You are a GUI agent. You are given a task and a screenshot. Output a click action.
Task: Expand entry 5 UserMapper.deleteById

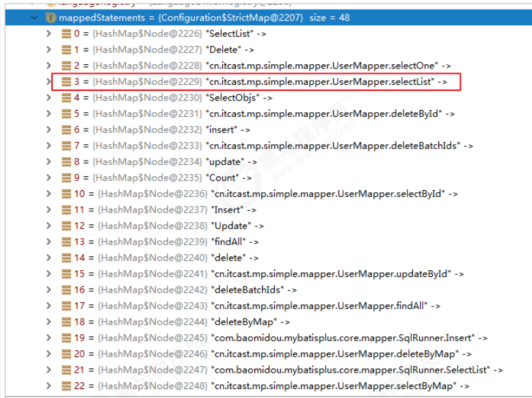click(49, 114)
